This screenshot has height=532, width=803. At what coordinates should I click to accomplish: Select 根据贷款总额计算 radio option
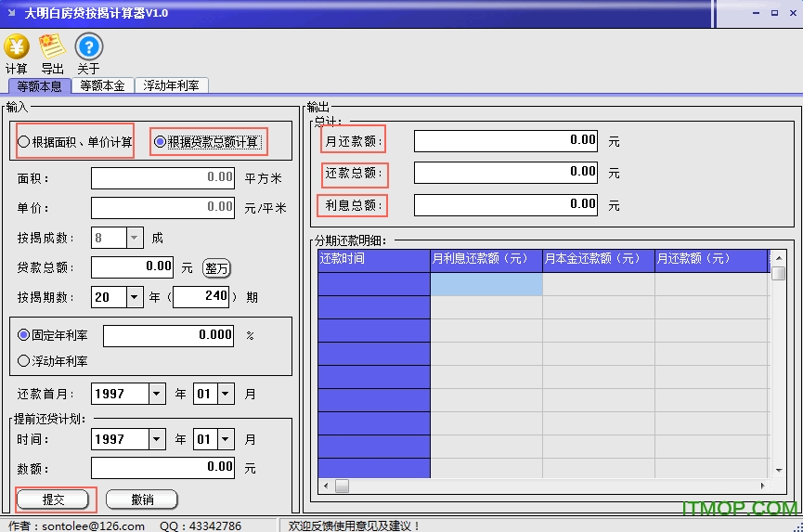[x=161, y=142]
